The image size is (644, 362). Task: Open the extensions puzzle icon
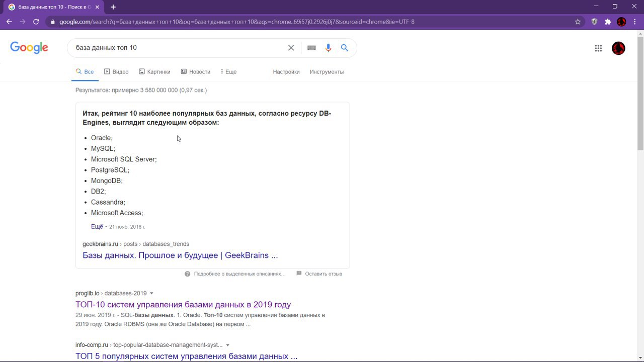pos(608,22)
